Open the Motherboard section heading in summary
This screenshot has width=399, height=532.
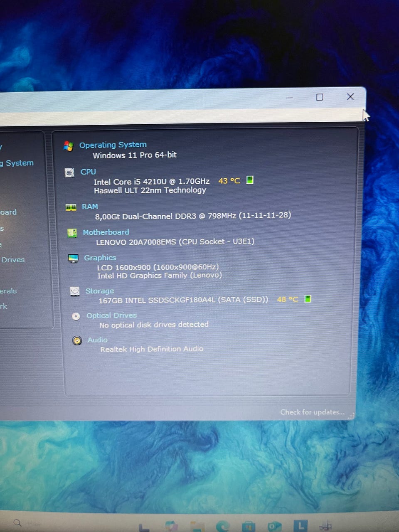pos(106,232)
